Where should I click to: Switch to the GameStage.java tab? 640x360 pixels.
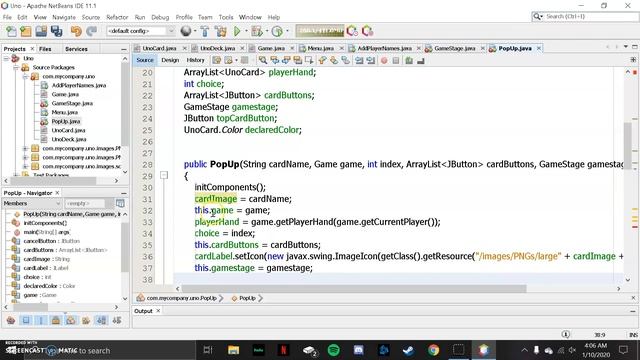(454, 48)
